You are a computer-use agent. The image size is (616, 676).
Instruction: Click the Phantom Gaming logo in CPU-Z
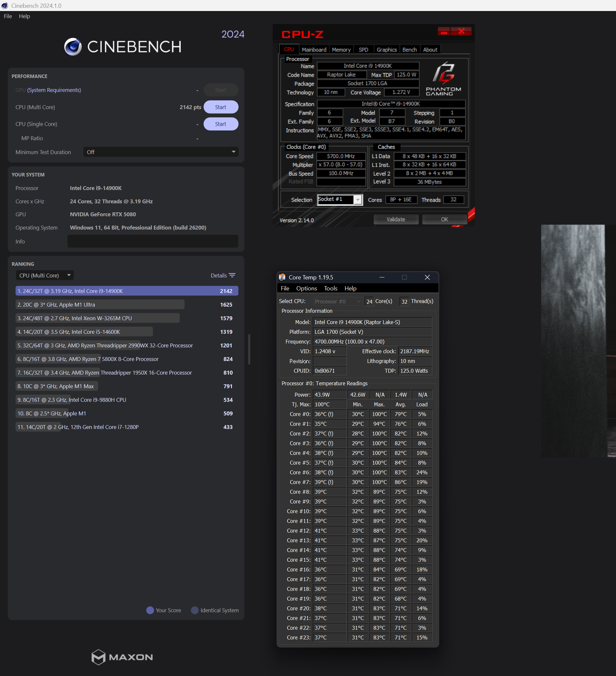click(x=443, y=79)
